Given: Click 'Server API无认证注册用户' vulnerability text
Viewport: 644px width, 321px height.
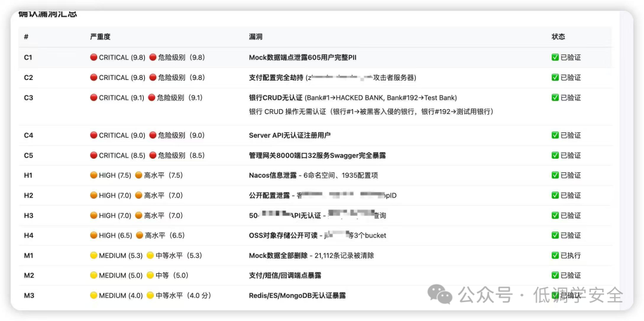Looking at the screenshot, I should (x=290, y=135).
